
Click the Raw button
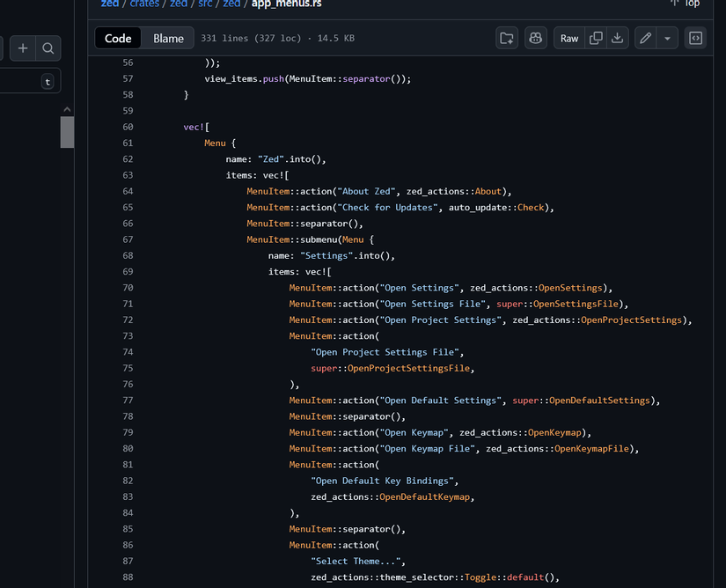click(569, 39)
